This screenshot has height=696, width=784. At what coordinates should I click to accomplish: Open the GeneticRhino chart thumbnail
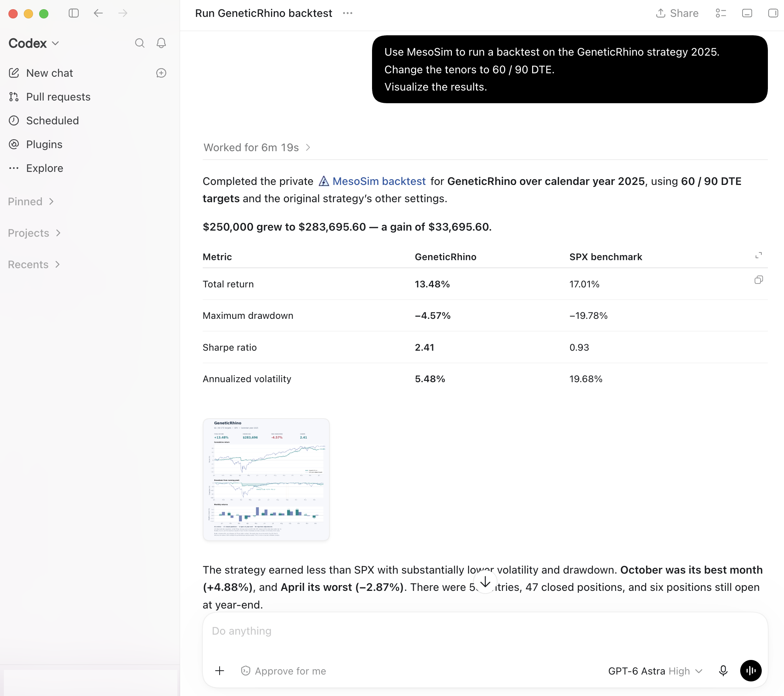[x=266, y=480]
